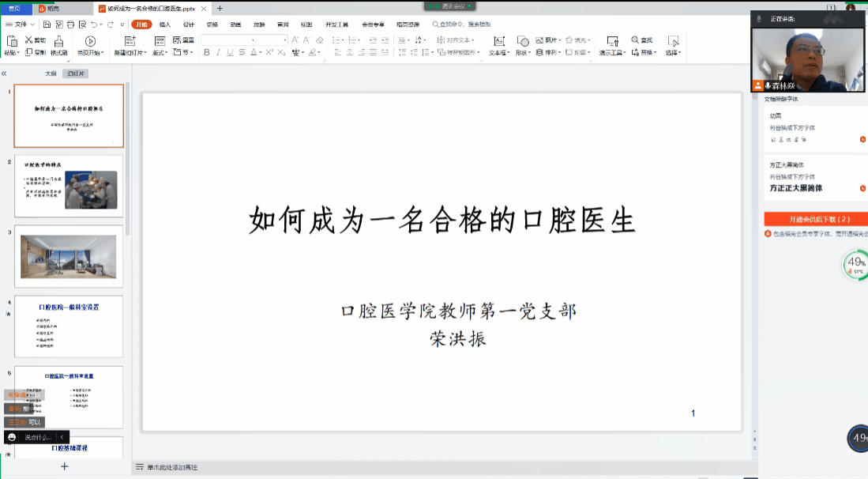Image resolution: width=868 pixels, height=479 pixels.
Task: Start slideshow from current slide (当页开始)
Action: pyautogui.click(x=90, y=46)
